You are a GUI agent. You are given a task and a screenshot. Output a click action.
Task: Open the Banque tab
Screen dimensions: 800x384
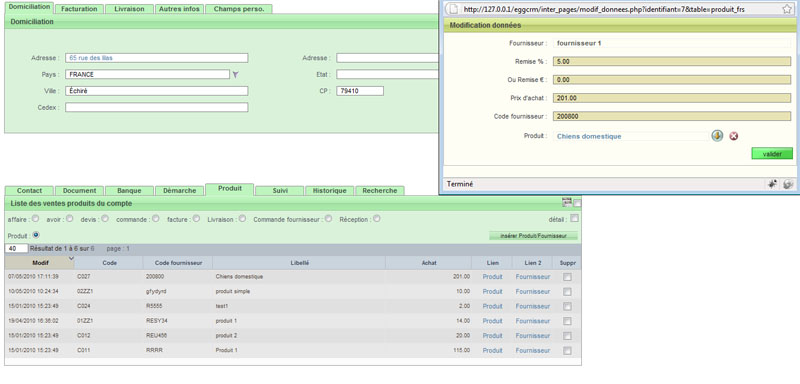tap(129, 191)
